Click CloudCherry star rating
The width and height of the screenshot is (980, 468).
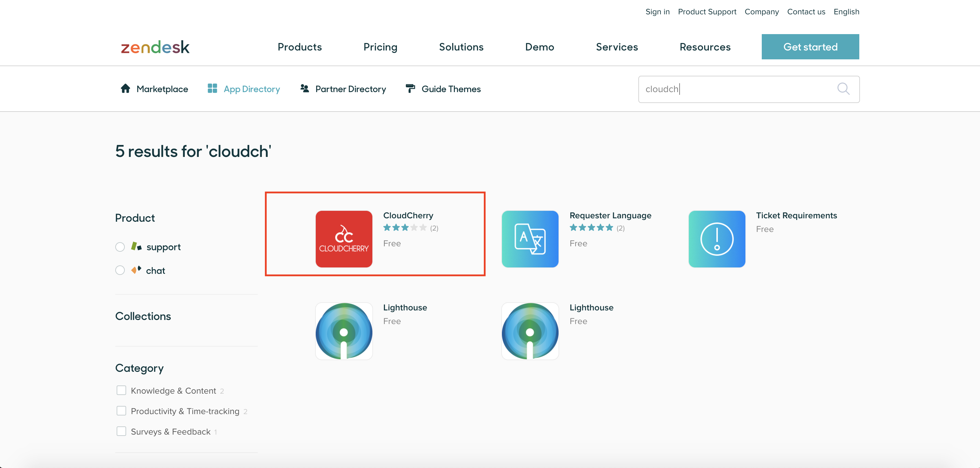[x=405, y=228]
